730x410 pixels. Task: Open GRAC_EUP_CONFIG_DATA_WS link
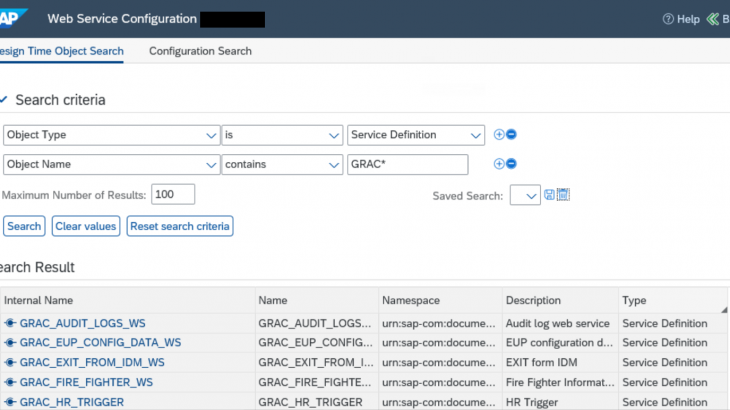pyautogui.click(x=100, y=343)
